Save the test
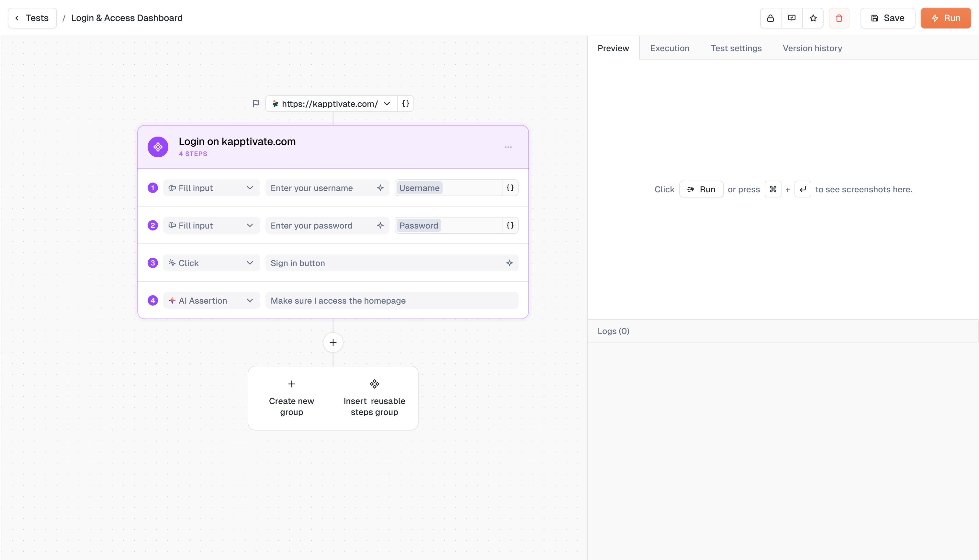This screenshot has width=979, height=560. 887,18
